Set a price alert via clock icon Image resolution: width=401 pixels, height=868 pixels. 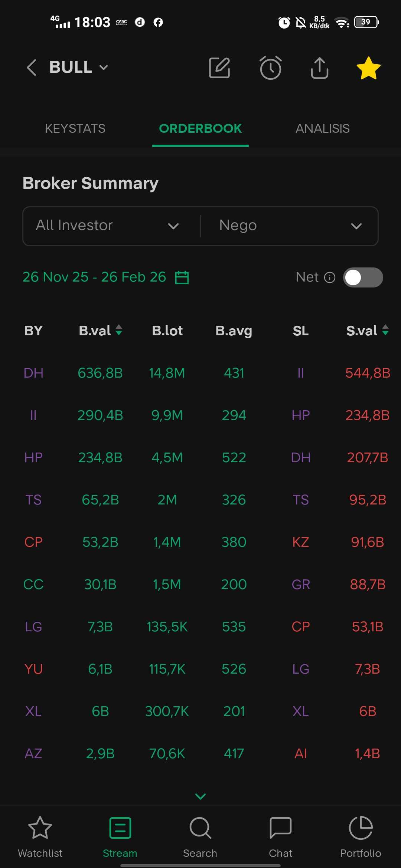pyautogui.click(x=270, y=68)
